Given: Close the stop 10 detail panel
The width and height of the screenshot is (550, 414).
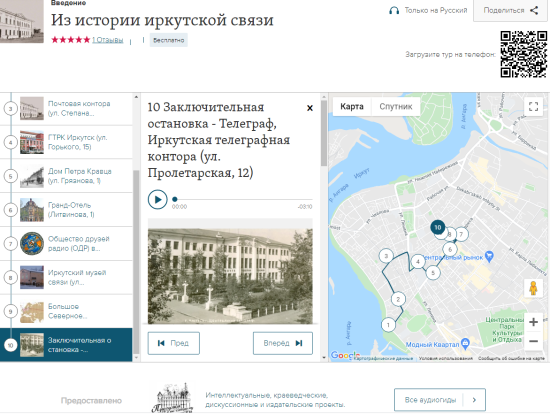Looking at the screenshot, I should pyautogui.click(x=310, y=108).
